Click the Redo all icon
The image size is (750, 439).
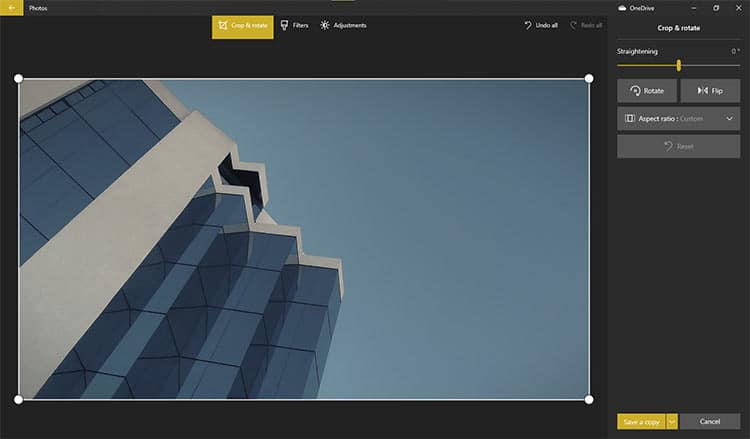[x=574, y=25]
